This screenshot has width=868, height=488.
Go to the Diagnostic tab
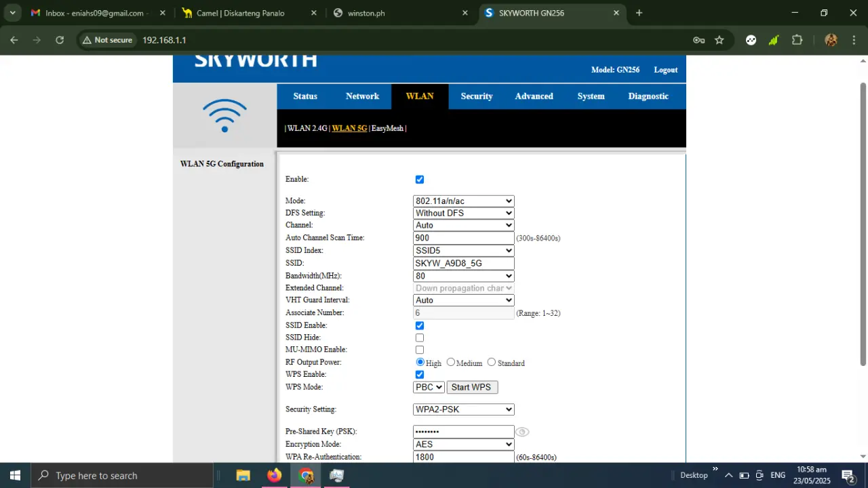pyautogui.click(x=648, y=96)
